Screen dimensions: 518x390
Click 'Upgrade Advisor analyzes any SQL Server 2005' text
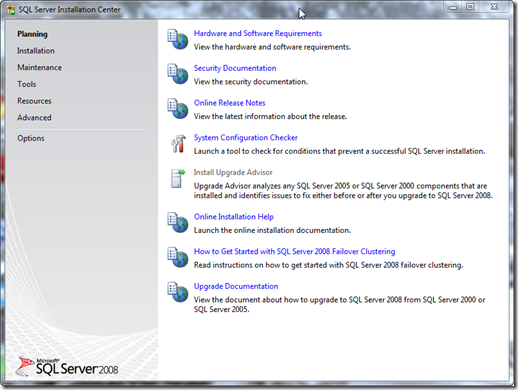click(343, 191)
